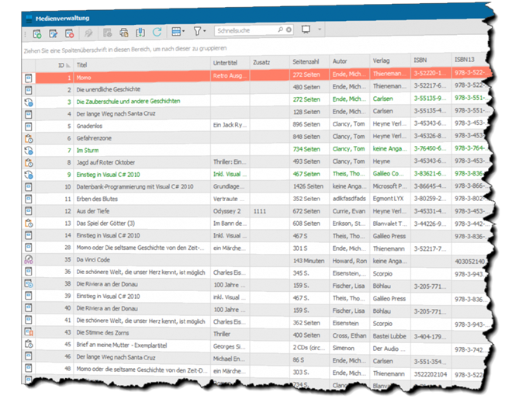The image size is (519, 420).
Task: Select the title Jagd auf Roter Oktober
Action: coord(106,162)
